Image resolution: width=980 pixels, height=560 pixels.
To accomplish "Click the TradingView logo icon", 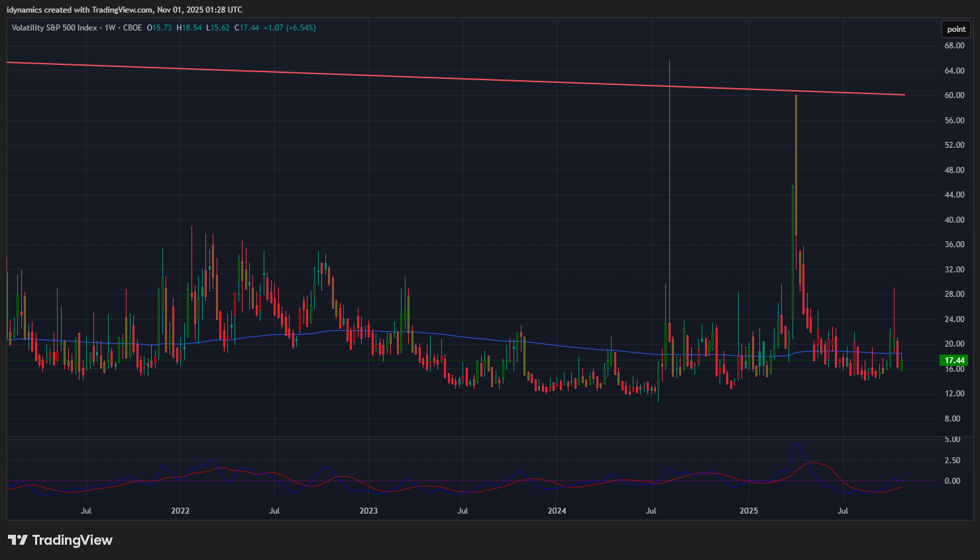I will [18, 540].
